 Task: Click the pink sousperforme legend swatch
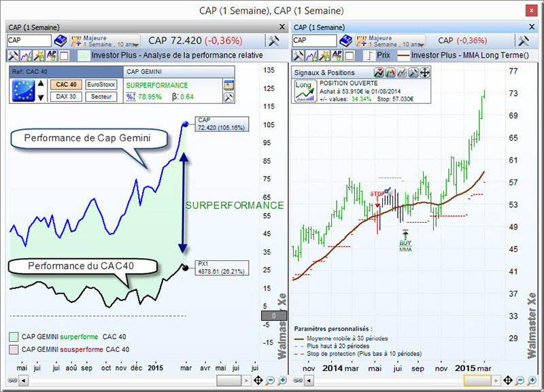click(14, 350)
